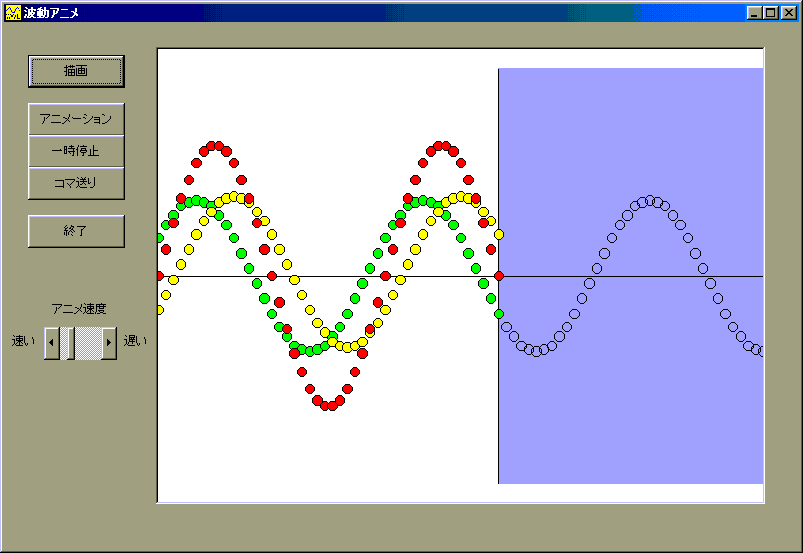Step one frame with コマ送り

[76, 183]
